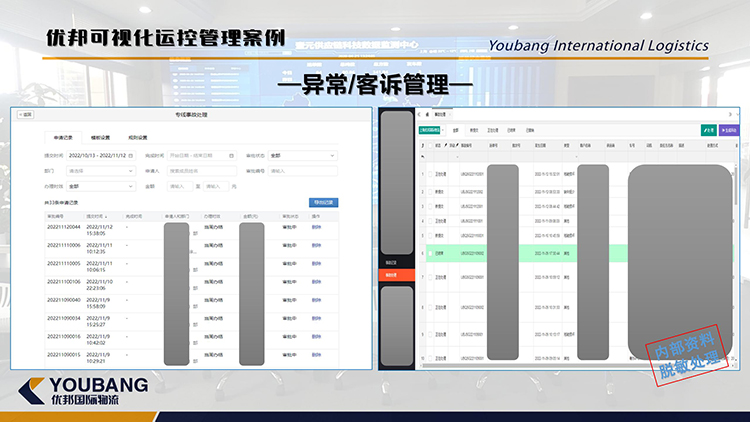This screenshot has height=422, width=750.
Task: Click the delete link for record 202211090034
Action: tap(316, 318)
